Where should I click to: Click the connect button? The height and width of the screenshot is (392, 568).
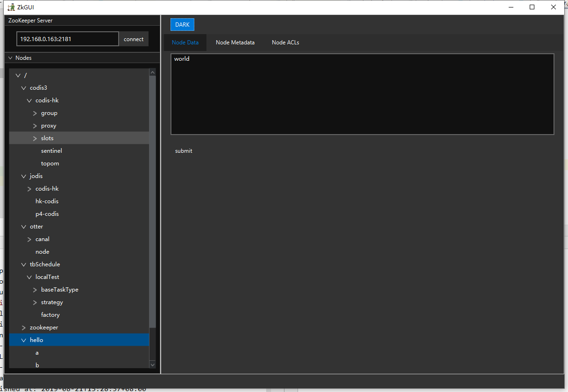(134, 39)
